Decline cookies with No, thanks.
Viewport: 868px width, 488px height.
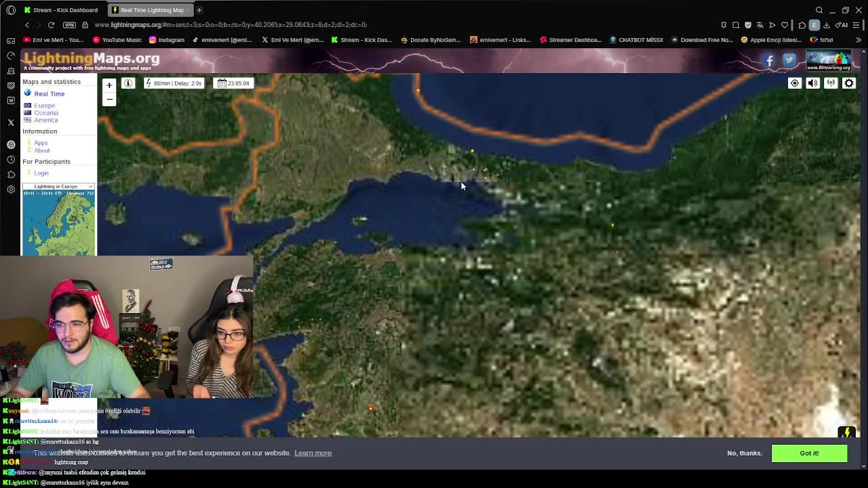click(x=745, y=453)
